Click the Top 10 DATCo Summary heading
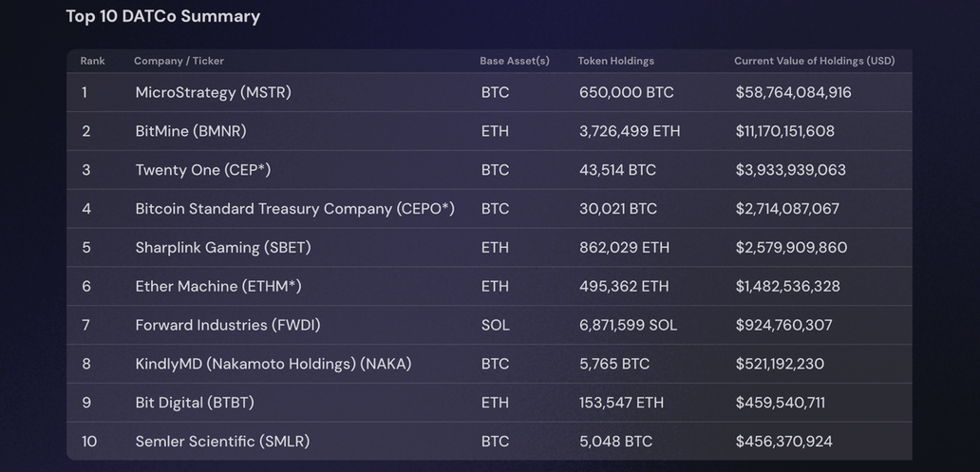The width and height of the screenshot is (980, 472). pyautogui.click(x=162, y=16)
